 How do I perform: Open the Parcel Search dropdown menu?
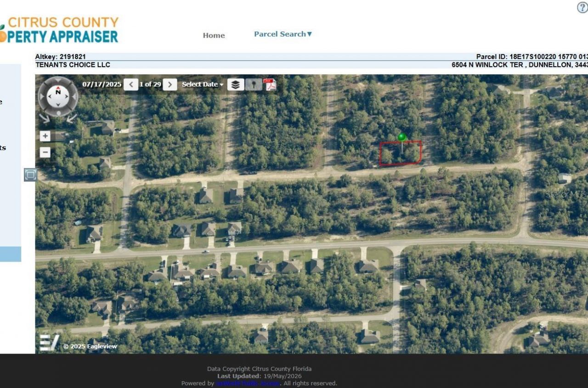[283, 34]
